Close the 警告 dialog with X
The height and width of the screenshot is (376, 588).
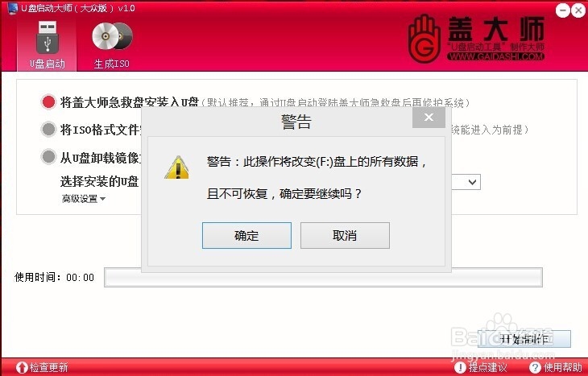click(429, 118)
